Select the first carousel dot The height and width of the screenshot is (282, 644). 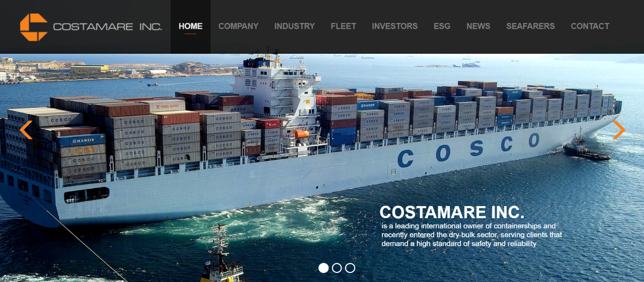(324, 268)
